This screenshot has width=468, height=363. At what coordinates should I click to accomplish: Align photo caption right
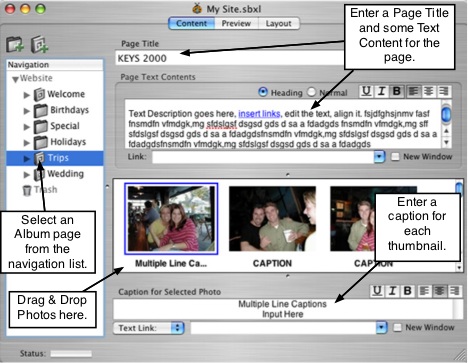[454, 291]
